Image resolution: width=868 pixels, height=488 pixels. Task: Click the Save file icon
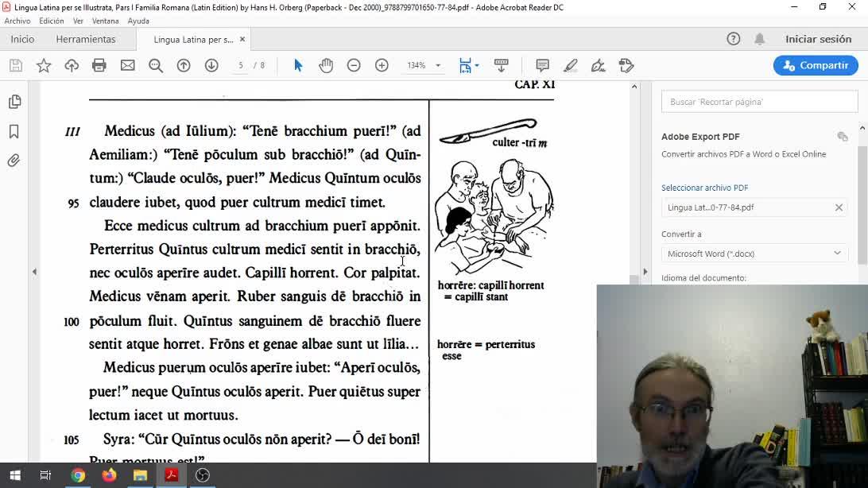[16, 65]
